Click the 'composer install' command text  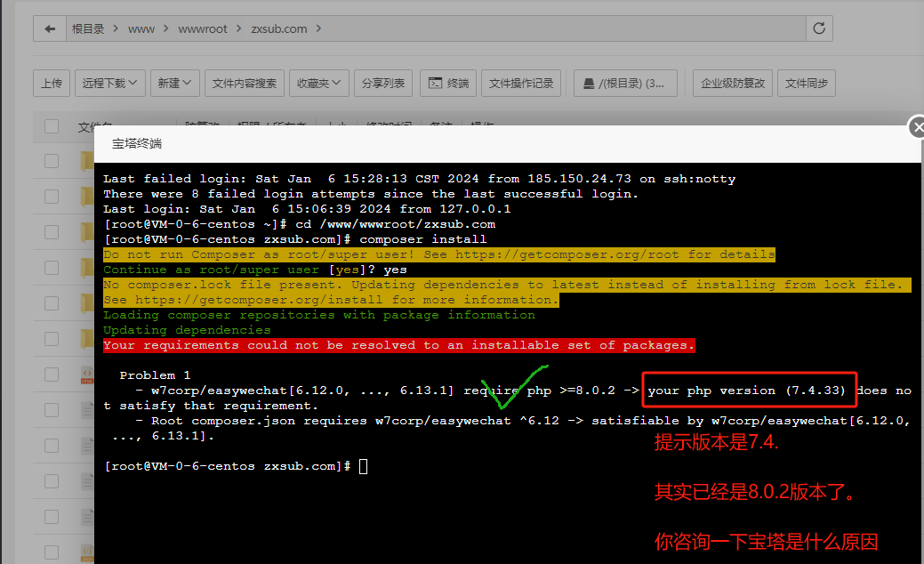coord(423,239)
